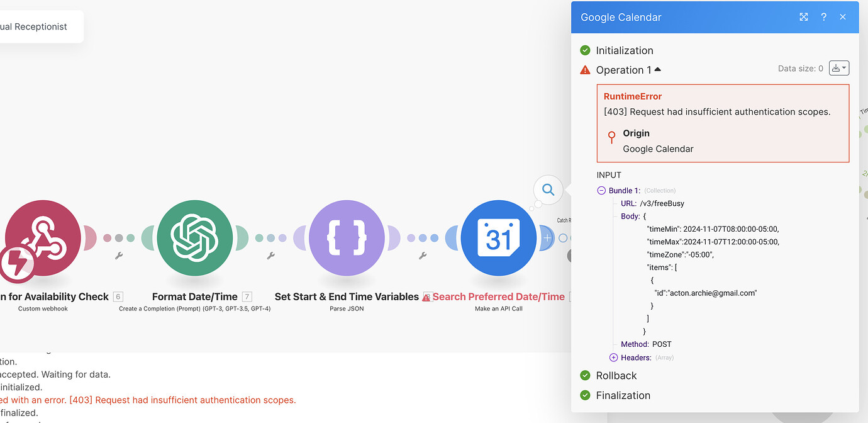Image resolution: width=868 pixels, height=423 pixels.
Task: Click the wrench icon after the webhook module
Action: click(118, 256)
